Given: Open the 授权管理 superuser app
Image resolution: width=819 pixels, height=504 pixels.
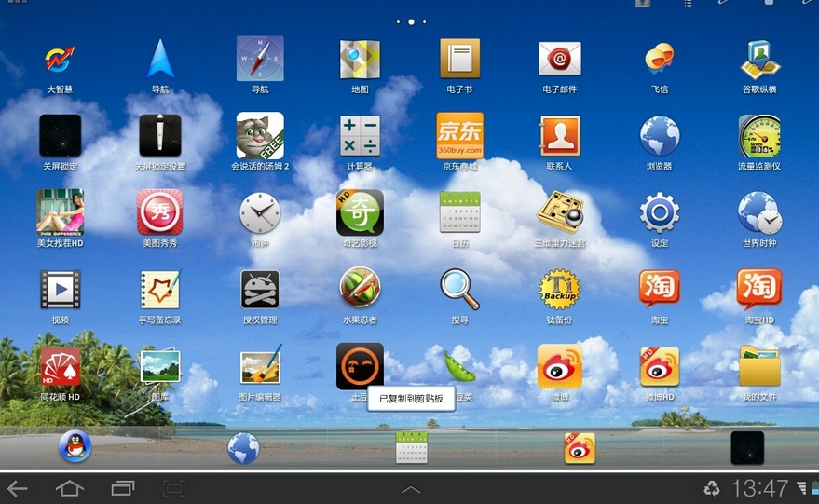Looking at the screenshot, I should 260,289.
